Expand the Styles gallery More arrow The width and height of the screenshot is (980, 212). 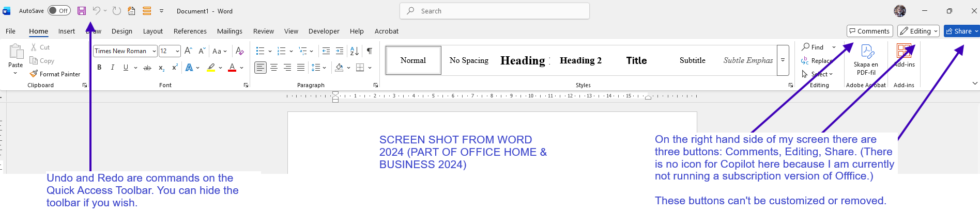(x=783, y=60)
